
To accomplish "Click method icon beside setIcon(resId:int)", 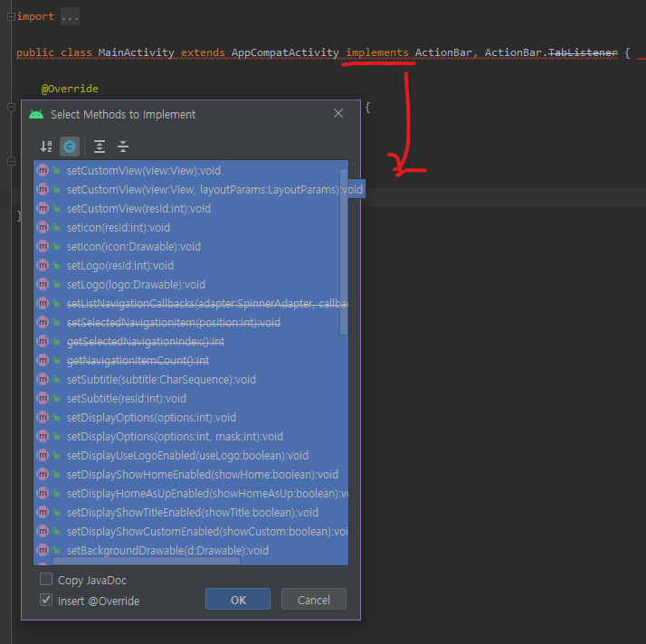I will click(43, 227).
